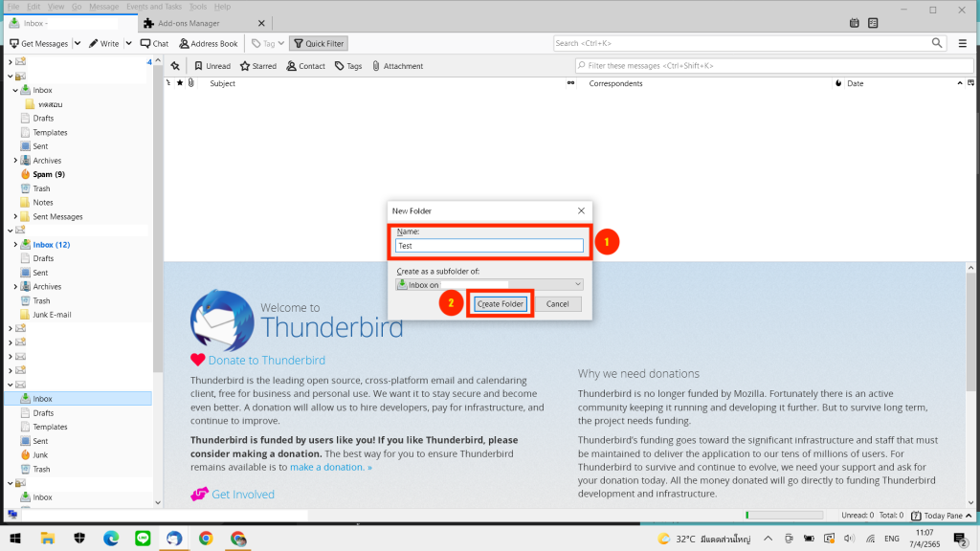Toggle the Attachment quick filter

(396, 66)
